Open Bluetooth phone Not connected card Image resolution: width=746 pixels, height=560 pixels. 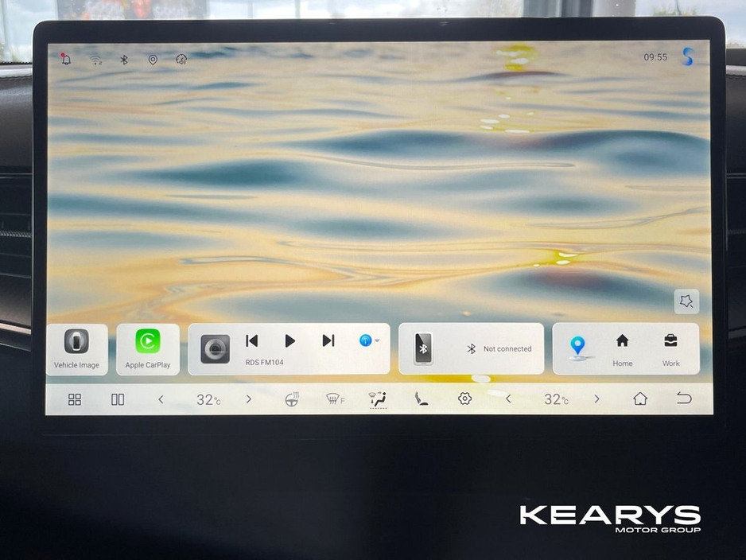471,348
